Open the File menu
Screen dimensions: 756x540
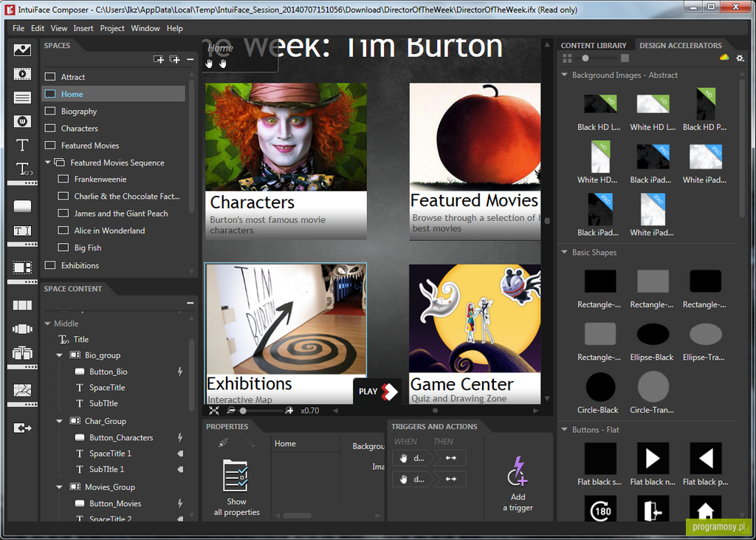click(18, 29)
